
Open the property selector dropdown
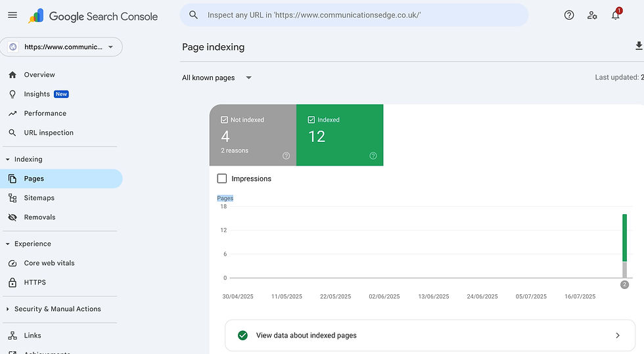click(61, 47)
